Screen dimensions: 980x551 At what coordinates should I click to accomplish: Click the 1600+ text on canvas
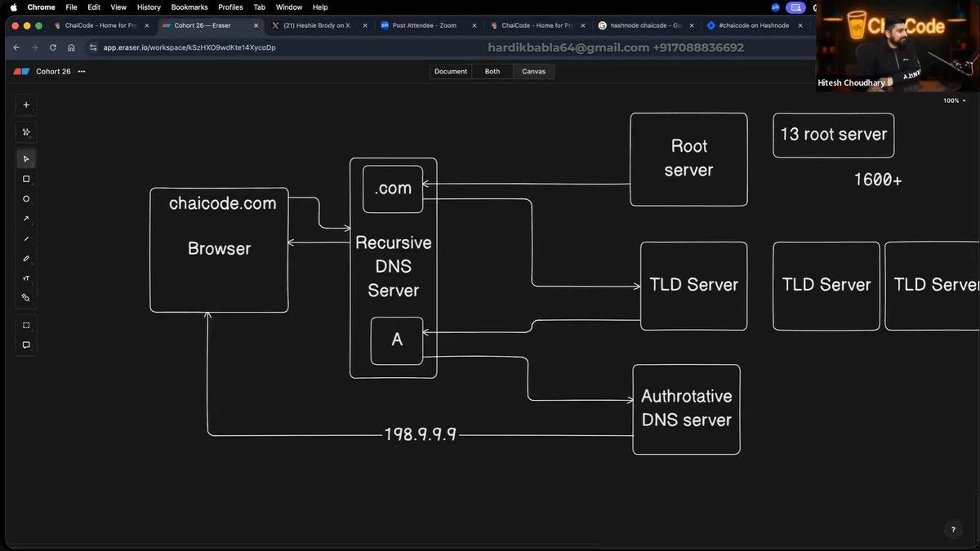click(878, 180)
